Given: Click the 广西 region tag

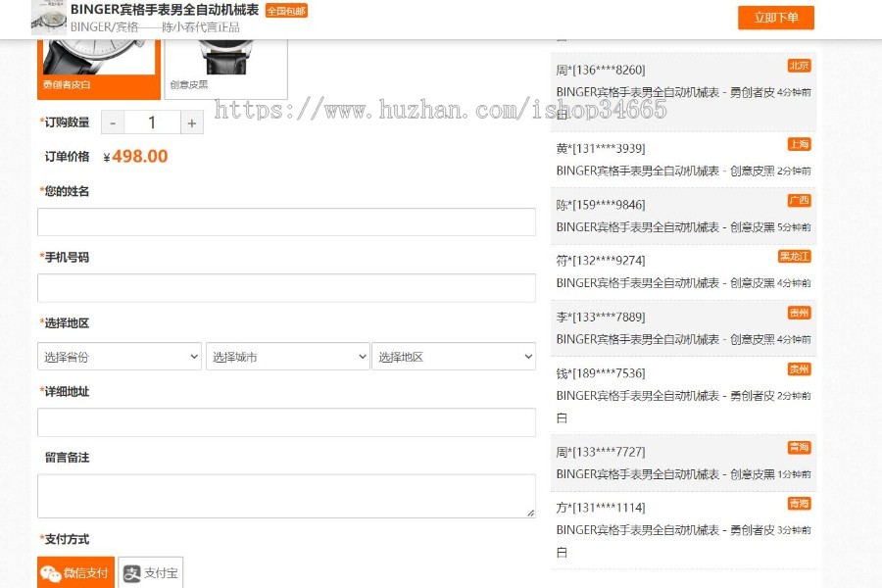Looking at the screenshot, I should tap(799, 200).
